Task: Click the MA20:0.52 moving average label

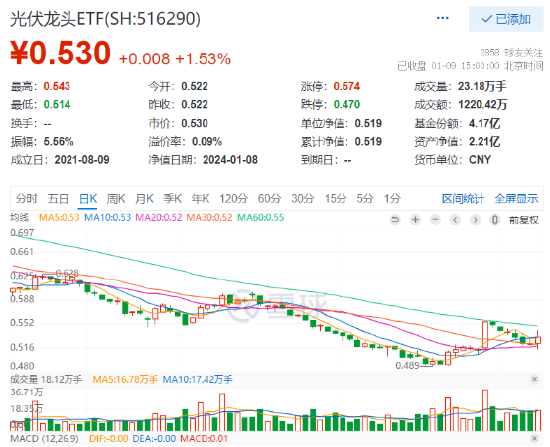Action: (x=159, y=218)
